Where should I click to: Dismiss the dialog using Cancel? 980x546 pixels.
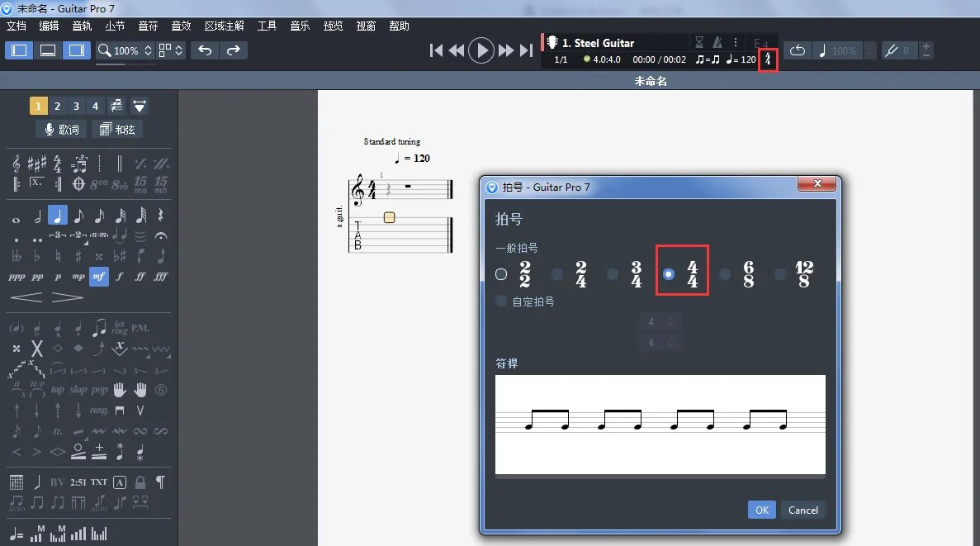point(802,510)
